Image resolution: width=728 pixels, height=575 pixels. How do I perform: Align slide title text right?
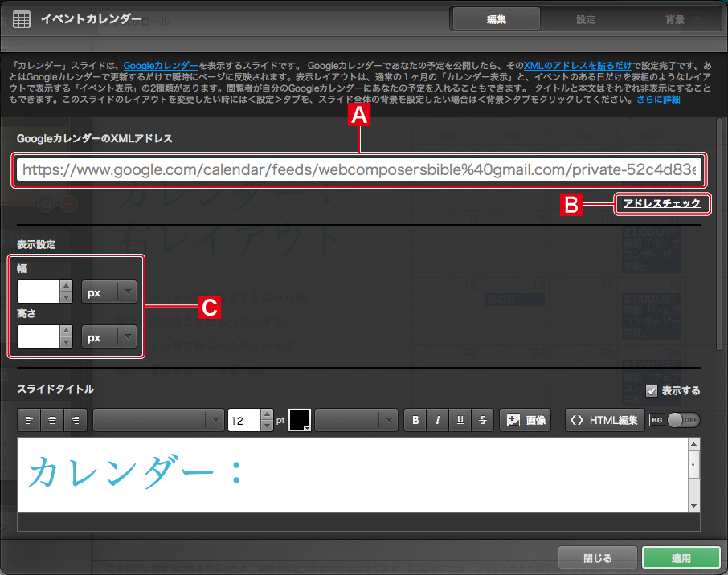point(76,421)
